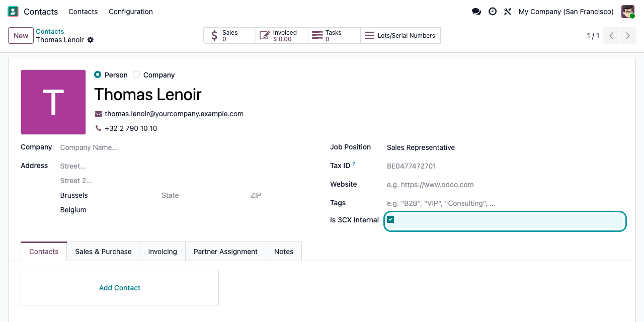Image resolution: width=644 pixels, height=322 pixels.
Task: Open the Invoiced stat button
Action: point(282,36)
